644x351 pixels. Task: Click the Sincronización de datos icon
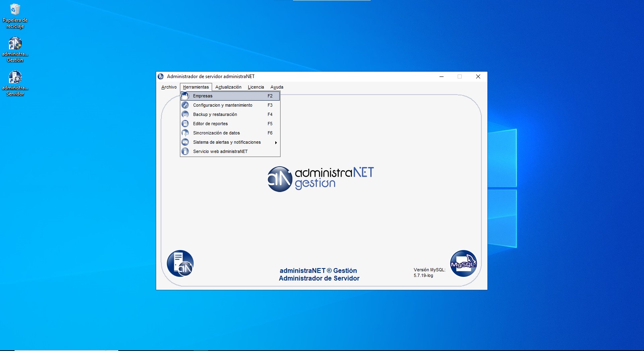(x=185, y=133)
